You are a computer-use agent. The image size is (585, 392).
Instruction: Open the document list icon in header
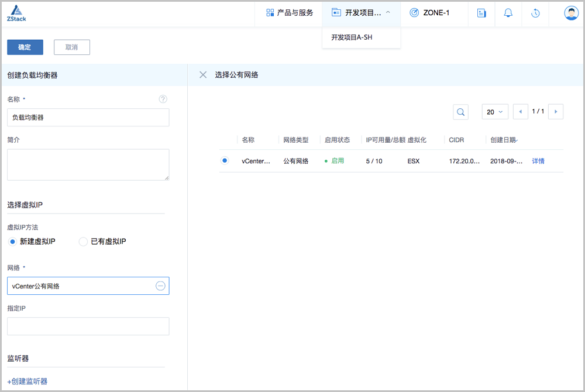pos(481,13)
